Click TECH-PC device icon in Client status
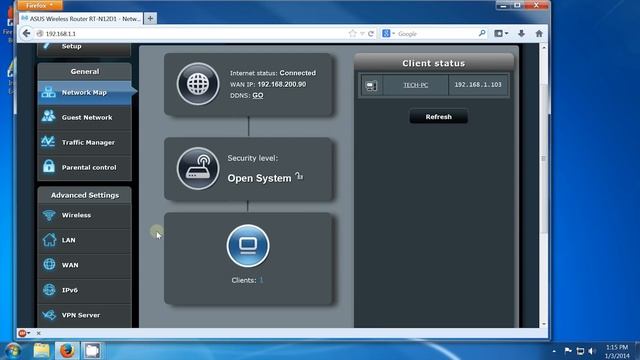Viewport: 640px width, 360px height. 371,85
